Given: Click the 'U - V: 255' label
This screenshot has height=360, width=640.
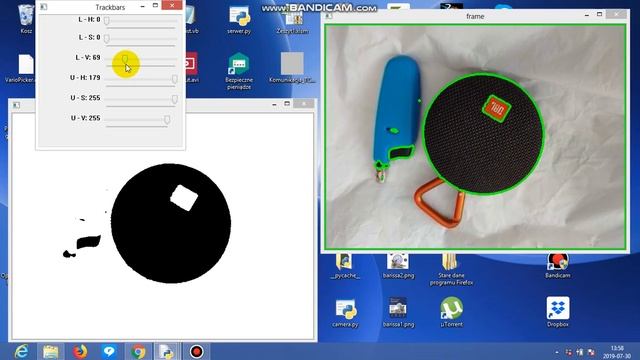Looking at the screenshot, I should (85, 118).
